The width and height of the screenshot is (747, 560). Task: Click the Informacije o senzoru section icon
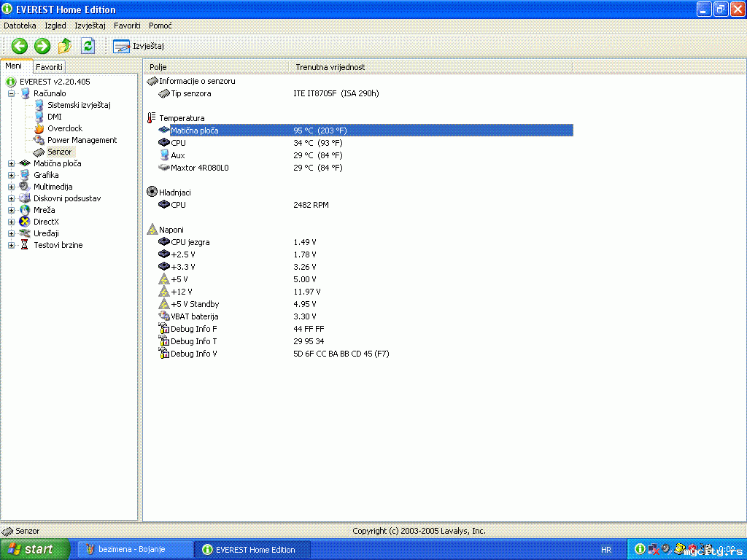[152, 81]
